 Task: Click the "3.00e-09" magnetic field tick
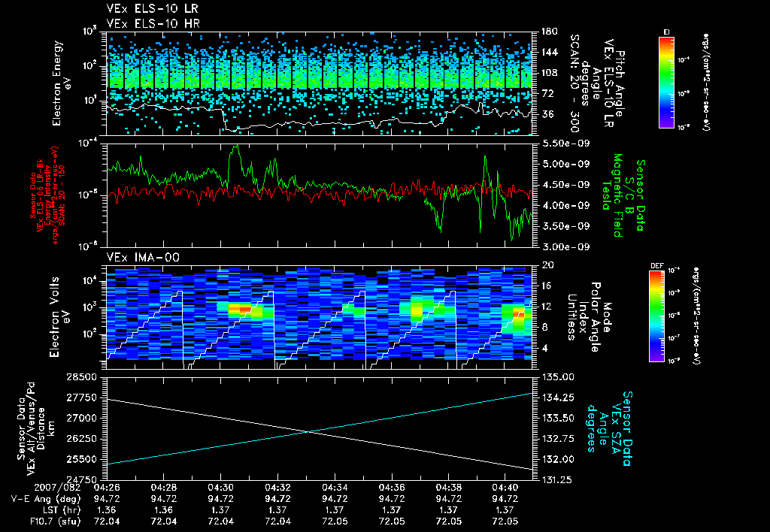point(565,247)
